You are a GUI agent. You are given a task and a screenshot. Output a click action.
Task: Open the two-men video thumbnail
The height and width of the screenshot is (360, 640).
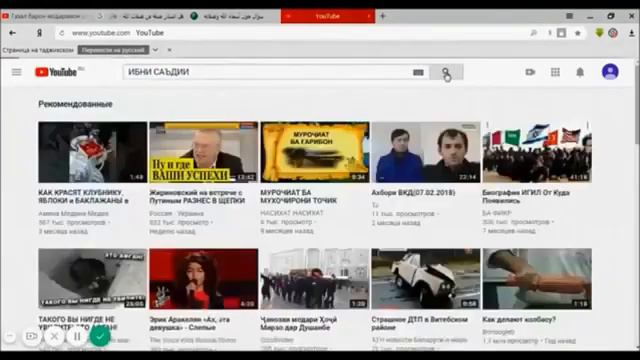click(426, 152)
